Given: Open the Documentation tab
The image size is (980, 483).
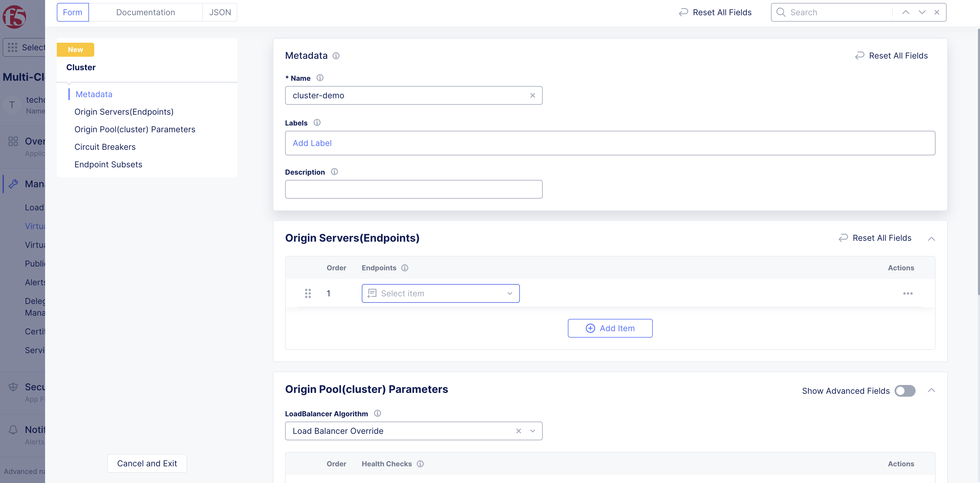Looking at the screenshot, I should [x=146, y=12].
